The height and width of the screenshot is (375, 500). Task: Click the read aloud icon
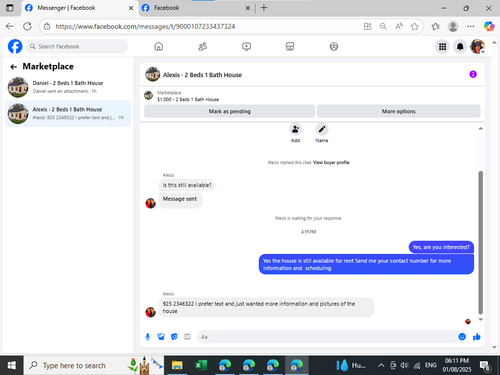click(399, 26)
